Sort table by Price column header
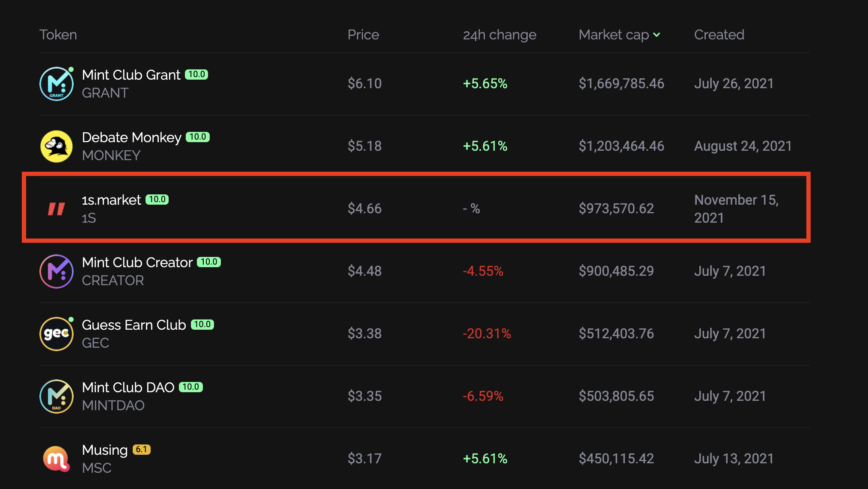This screenshot has width=868, height=489. (363, 35)
